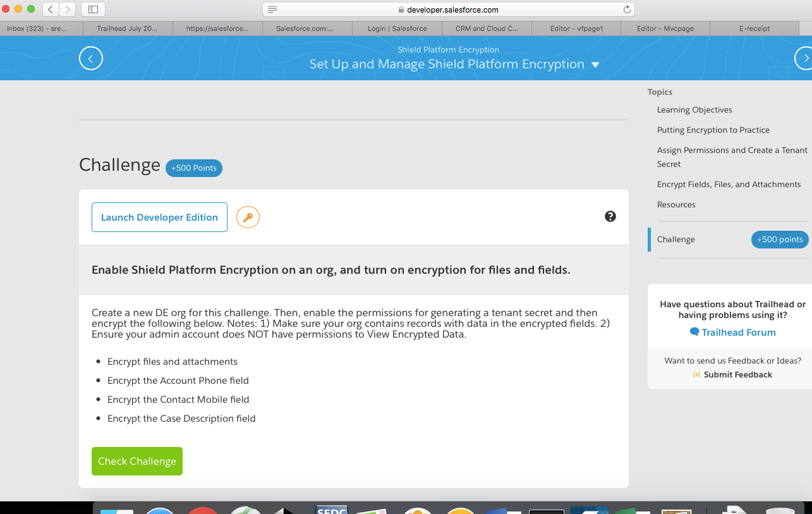812x514 pixels.
Task: Select the Challenge topic in sidebar
Action: (x=676, y=240)
